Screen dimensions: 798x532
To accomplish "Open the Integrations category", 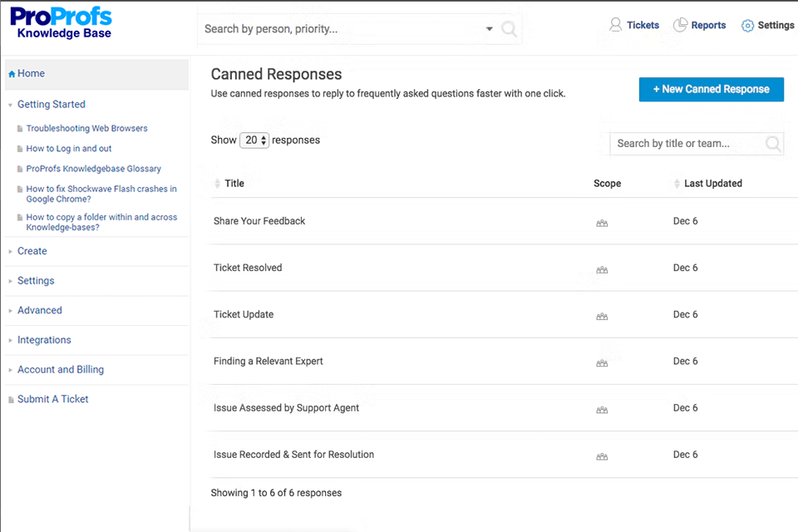I will click(44, 339).
